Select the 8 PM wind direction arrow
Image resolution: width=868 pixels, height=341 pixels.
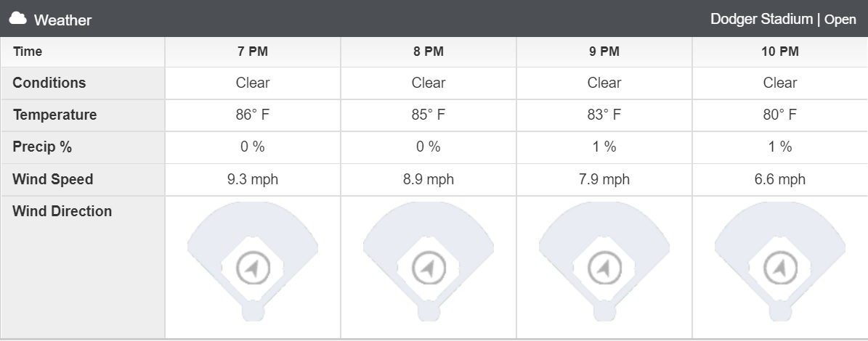[429, 268]
